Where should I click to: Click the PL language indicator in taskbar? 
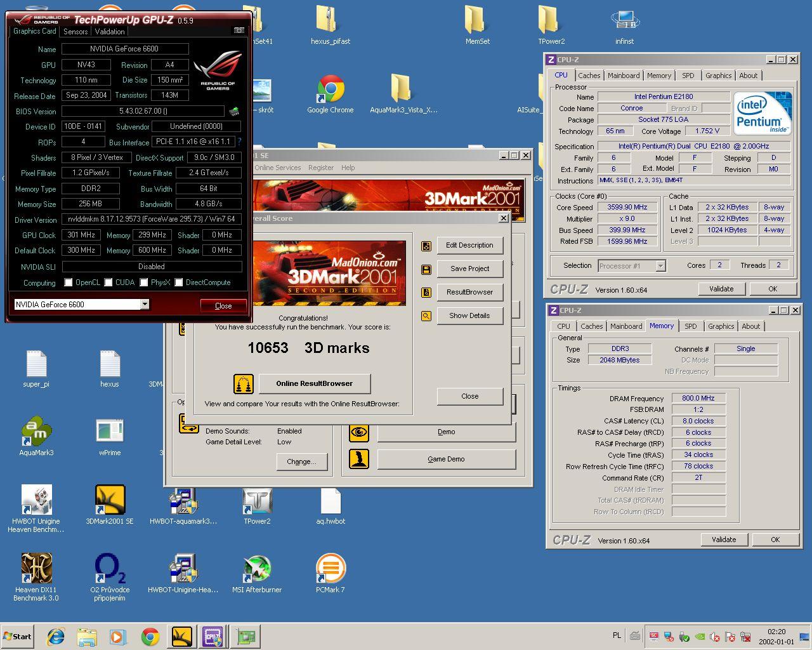click(617, 635)
